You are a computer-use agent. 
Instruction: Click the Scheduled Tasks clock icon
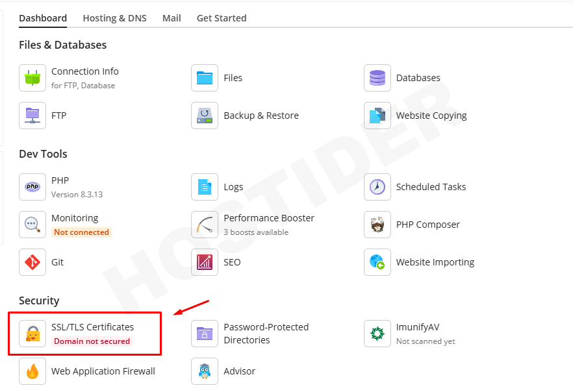(x=377, y=187)
